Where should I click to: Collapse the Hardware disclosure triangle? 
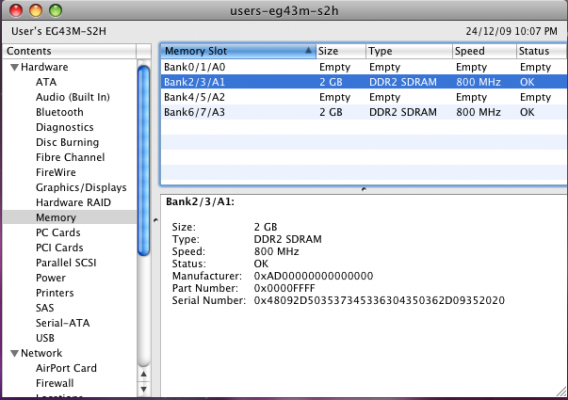coord(14,67)
